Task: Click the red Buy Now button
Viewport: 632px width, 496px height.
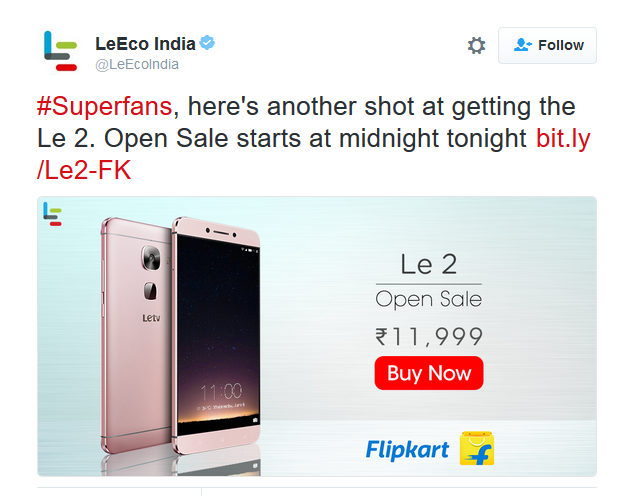Action: point(429,374)
